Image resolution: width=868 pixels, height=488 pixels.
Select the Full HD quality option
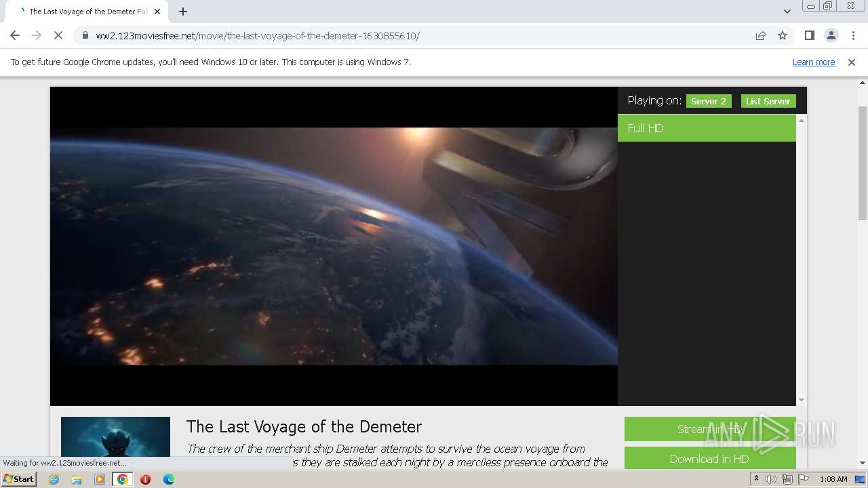[707, 128]
